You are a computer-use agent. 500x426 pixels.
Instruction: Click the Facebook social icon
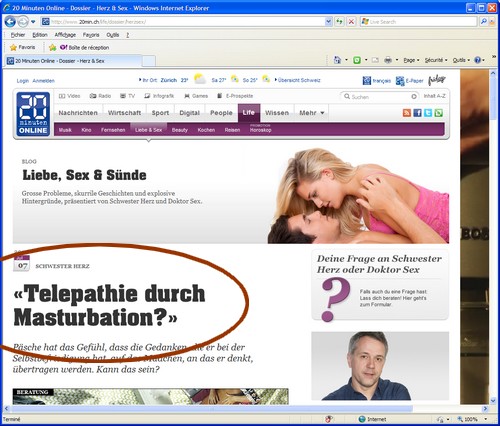[417, 113]
